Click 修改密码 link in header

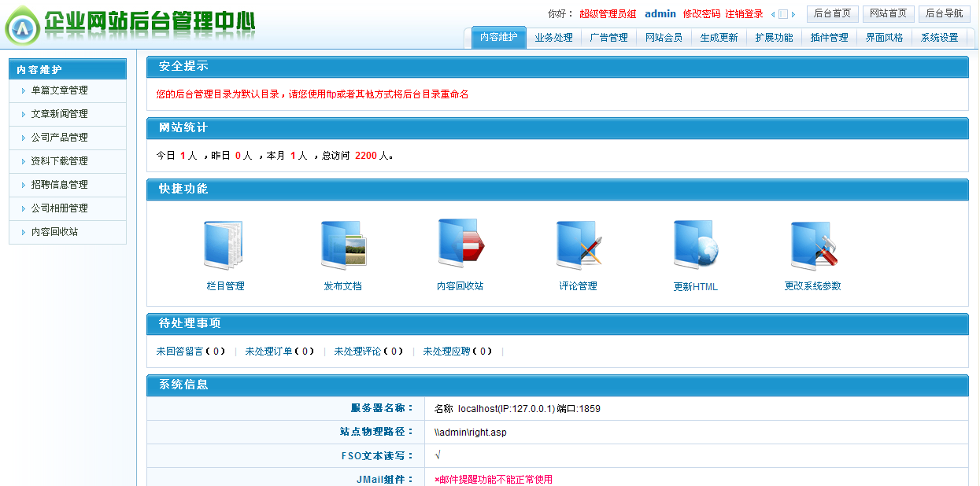pos(701,14)
